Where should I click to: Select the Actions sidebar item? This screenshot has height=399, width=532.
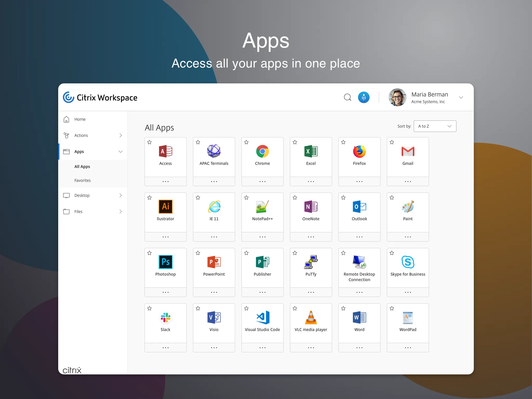(81, 135)
